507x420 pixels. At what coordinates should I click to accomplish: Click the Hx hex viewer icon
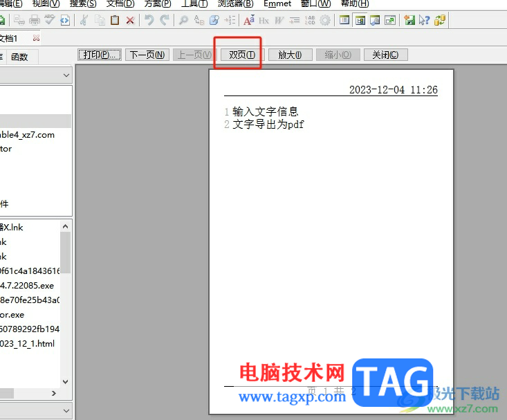(264, 20)
